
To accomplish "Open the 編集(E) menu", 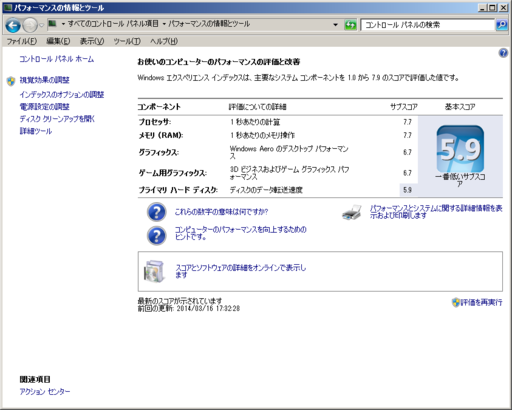I will [x=58, y=41].
